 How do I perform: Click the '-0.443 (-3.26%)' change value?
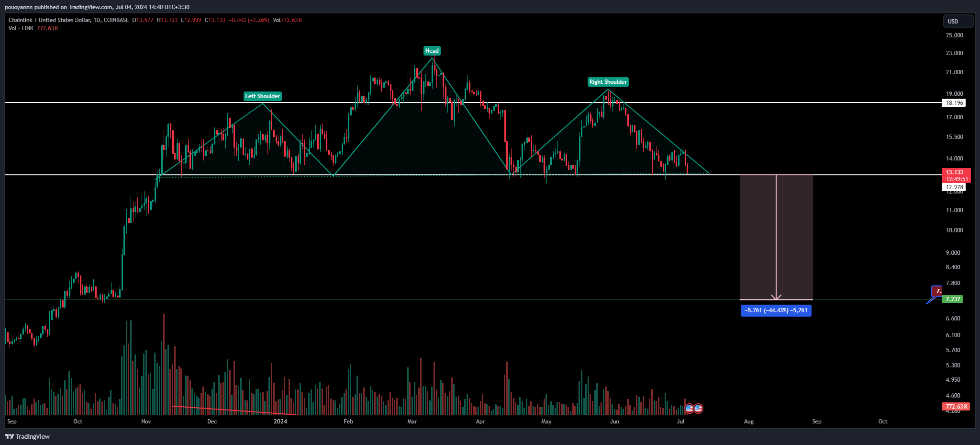[x=249, y=20]
